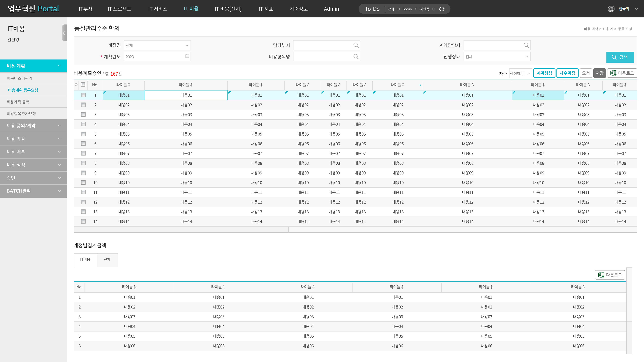Open the Admin top menu
This screenshot has width=644, height=362.
pos(331,9)
